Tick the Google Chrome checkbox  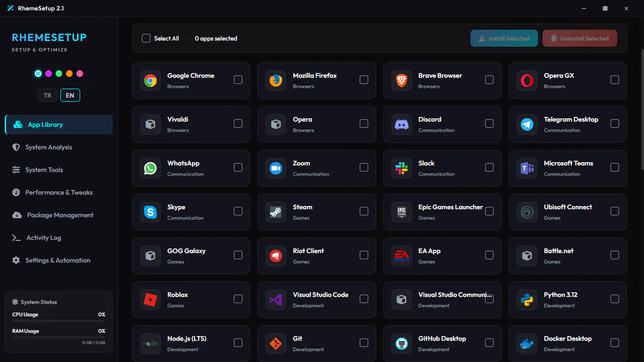tap(238, 80)
